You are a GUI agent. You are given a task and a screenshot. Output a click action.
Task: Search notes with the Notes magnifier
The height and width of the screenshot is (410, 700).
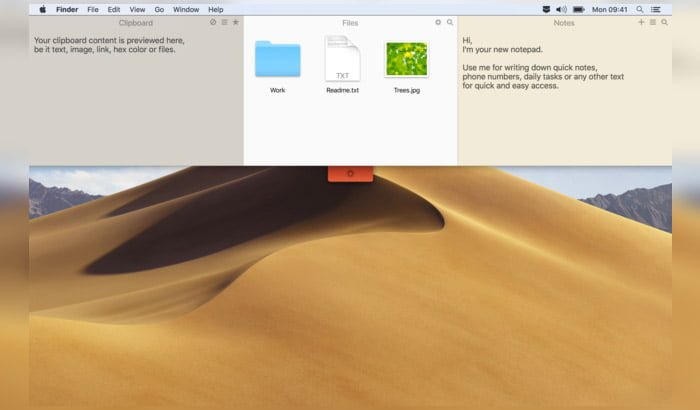(x=665, y=22)
